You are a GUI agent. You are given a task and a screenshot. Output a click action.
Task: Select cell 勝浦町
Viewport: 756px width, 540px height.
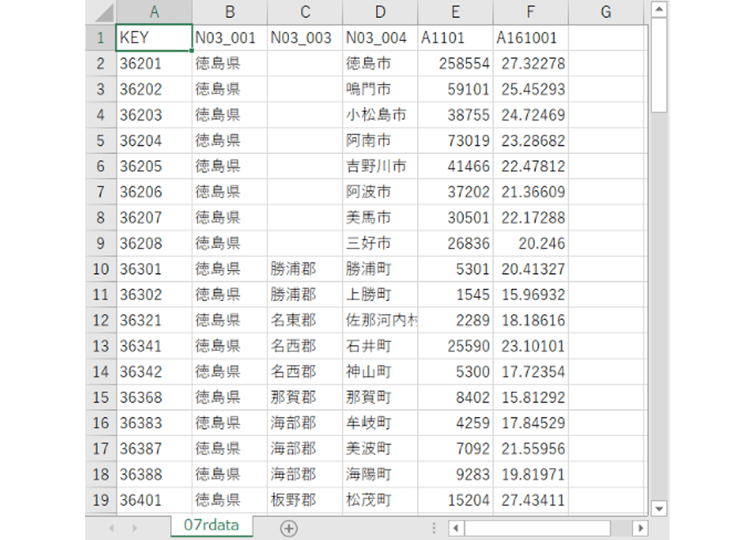click(380, 269)
